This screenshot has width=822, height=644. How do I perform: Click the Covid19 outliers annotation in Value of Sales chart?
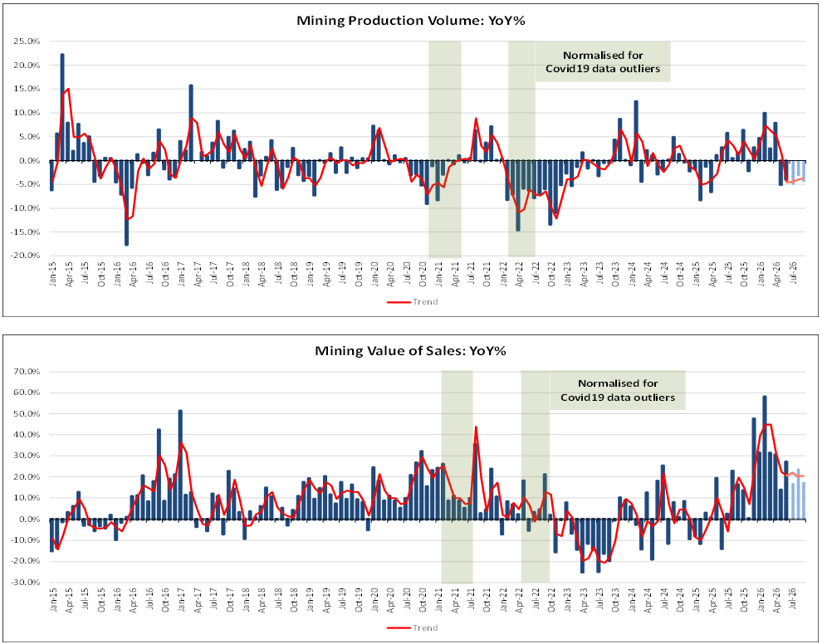618,390
